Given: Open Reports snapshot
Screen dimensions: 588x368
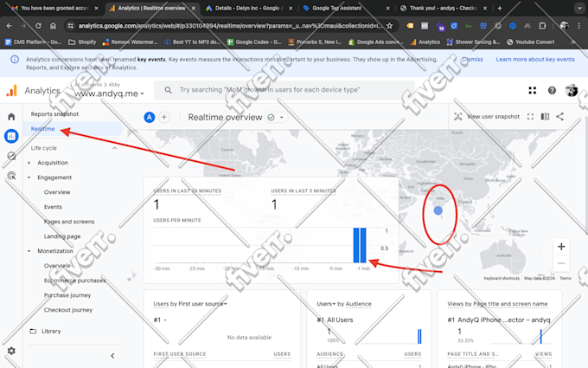Looking at the screenshot, I should point(54,114).
